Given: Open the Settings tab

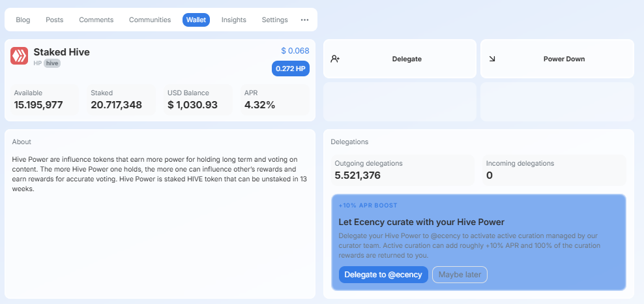Looking at the screenshot, I should point(274,20).
